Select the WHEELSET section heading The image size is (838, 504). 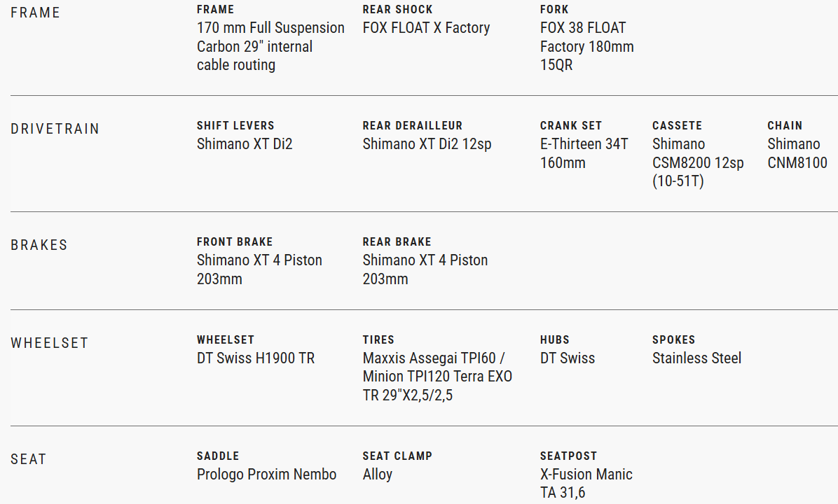coord(50,344)
